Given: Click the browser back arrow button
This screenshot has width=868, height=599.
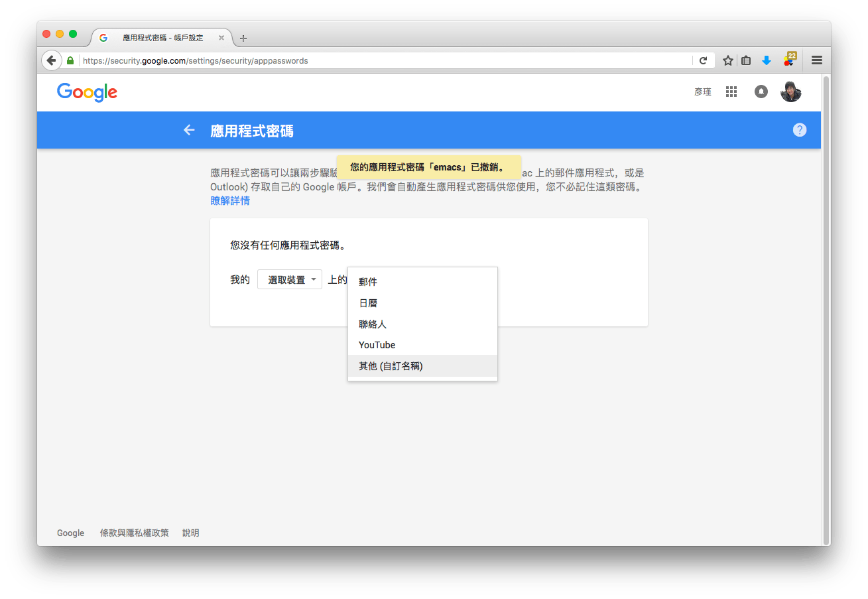Looking at the screenshot, I should 52,60.
